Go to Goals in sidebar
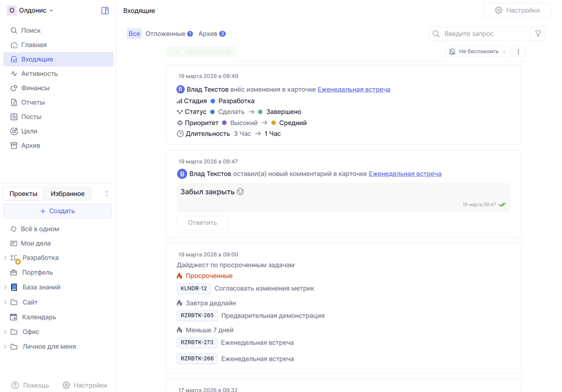Image resolution: width=562 pixels, height=392 pixels. point(29,131)
